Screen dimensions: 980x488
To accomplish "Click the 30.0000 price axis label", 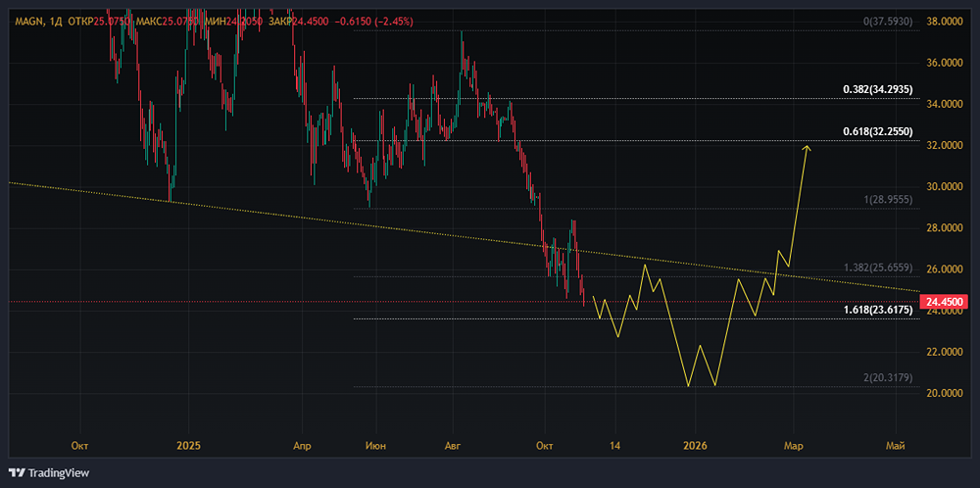I will [x=945, y=187].
